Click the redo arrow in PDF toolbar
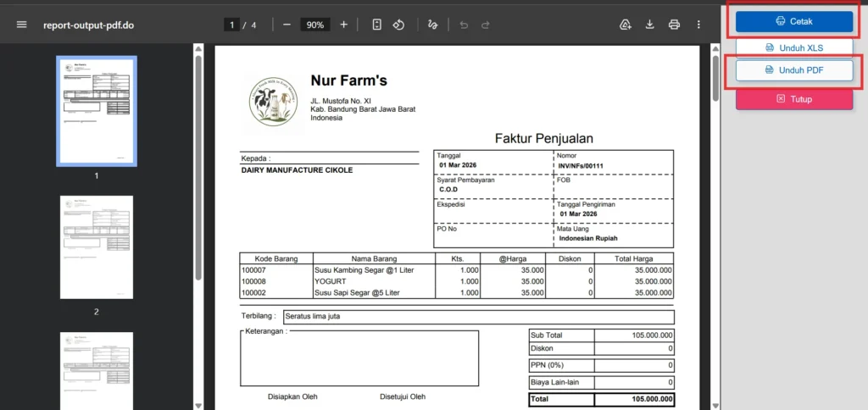Viewport: 868px width, 410px height. (486, 25)
